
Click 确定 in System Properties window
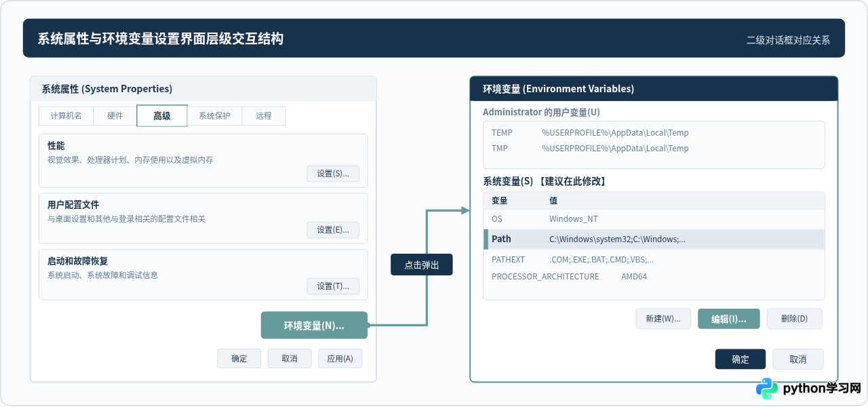[x=239, y=359]
